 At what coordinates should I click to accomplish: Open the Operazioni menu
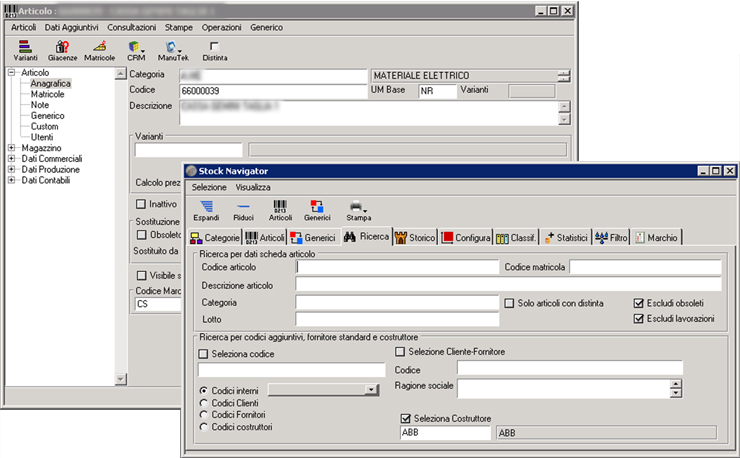click(221, 27)
